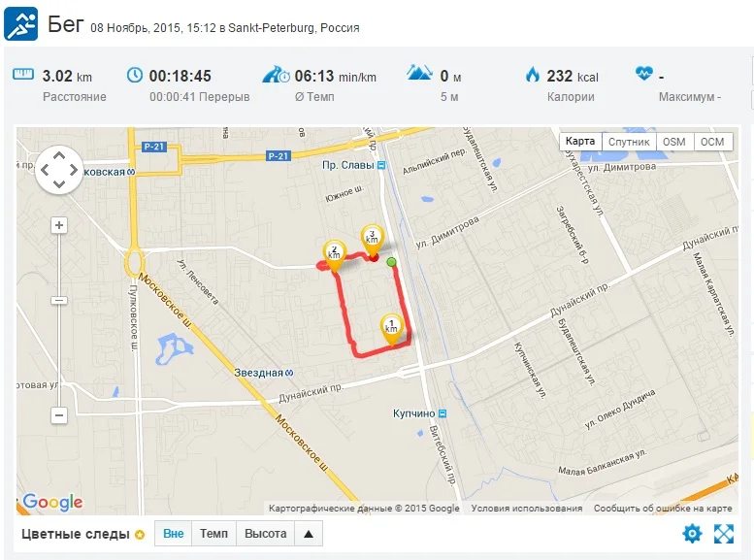Select the Темп colored trace option
The width and height of the screenshot is (754, 560).
[213, 534]
